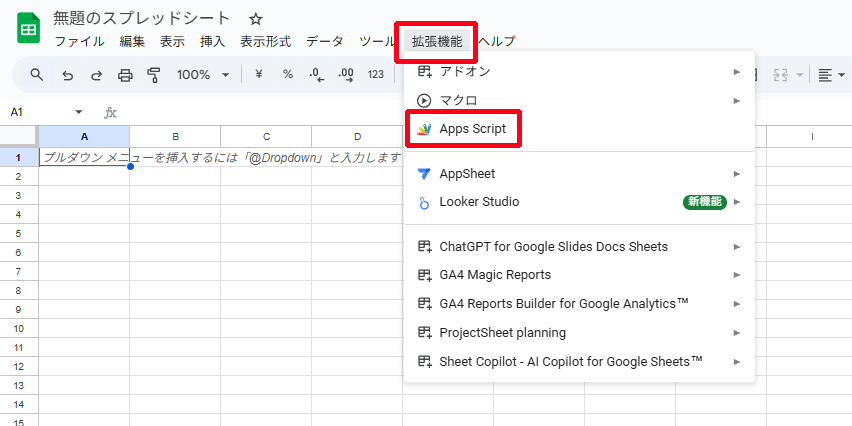Open ProjectSheet planning add-on
Viewport: 852px width, 426px height.
tap(579, 333)
